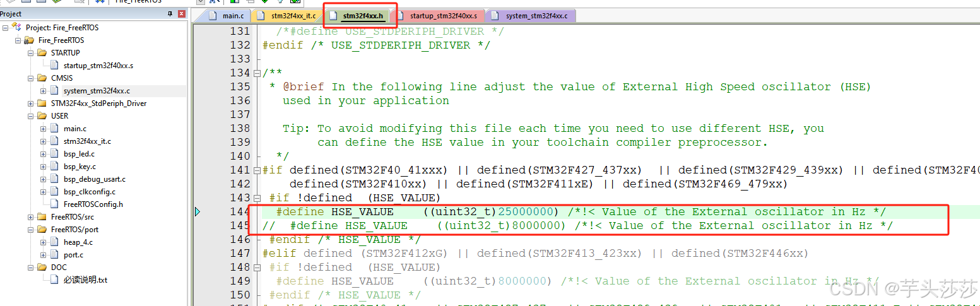Select bsp_key.c in the project tree

point(80,167)
